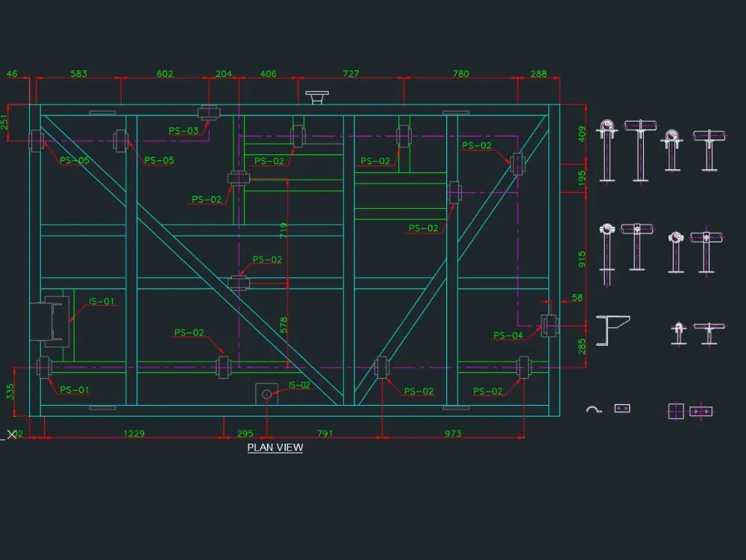Select the 288 dimension value
Viewport: 746px width, 560px height.
pyautogui.click(x=539, y=74)
